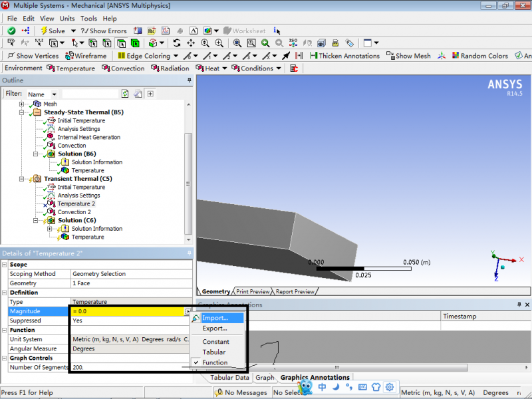Toggle Show Vertices display

click(x=32, y=56)
